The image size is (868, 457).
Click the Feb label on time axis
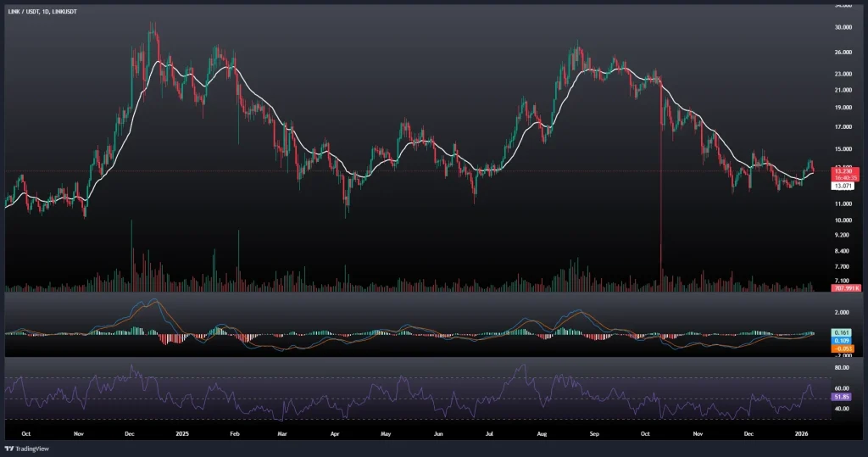(x=234, y=432)
